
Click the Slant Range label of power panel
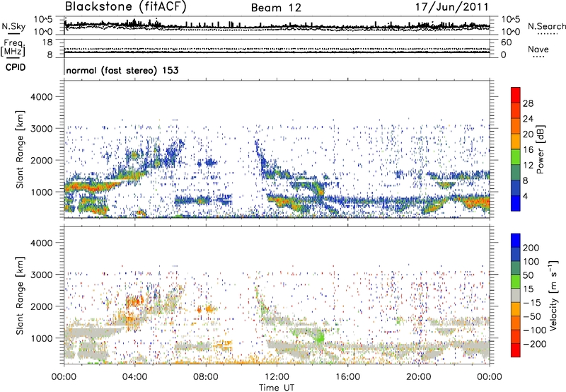click(20, 149)
